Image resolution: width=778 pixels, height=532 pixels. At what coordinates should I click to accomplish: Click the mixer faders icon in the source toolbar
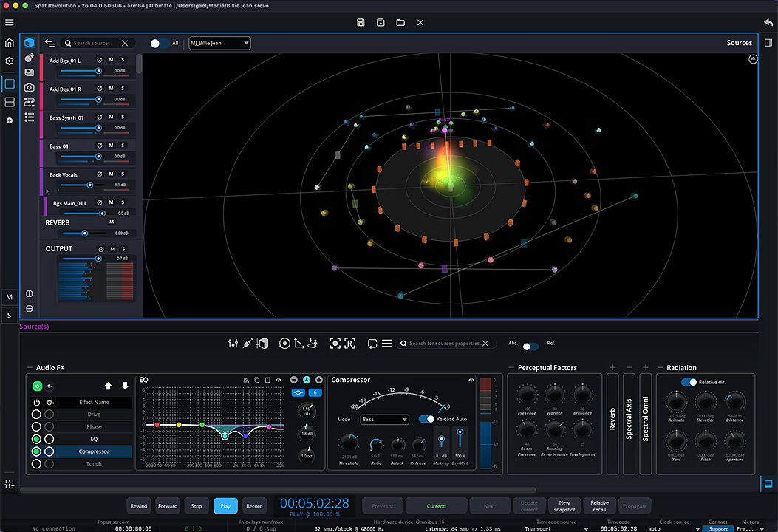(x=233, y=344)
